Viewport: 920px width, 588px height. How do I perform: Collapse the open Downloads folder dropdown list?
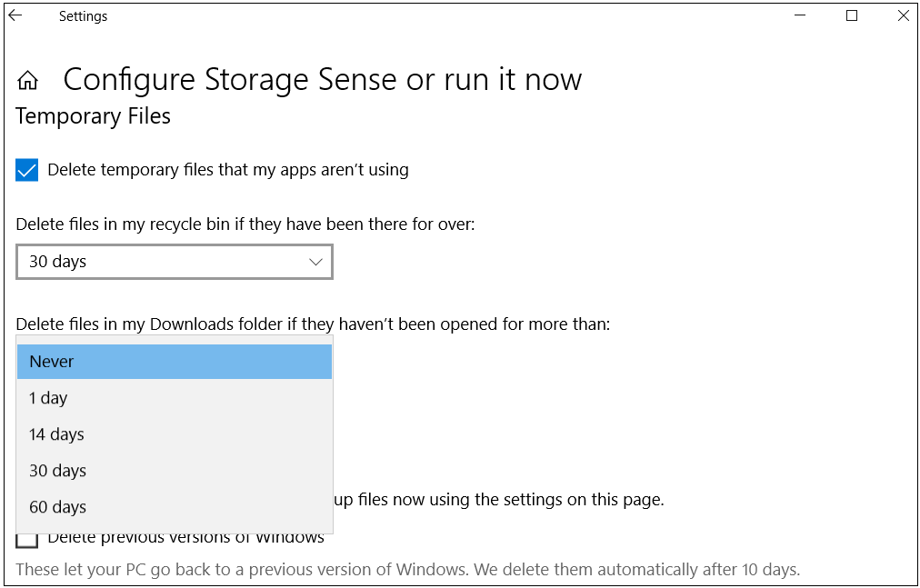(x=175, y=361)
